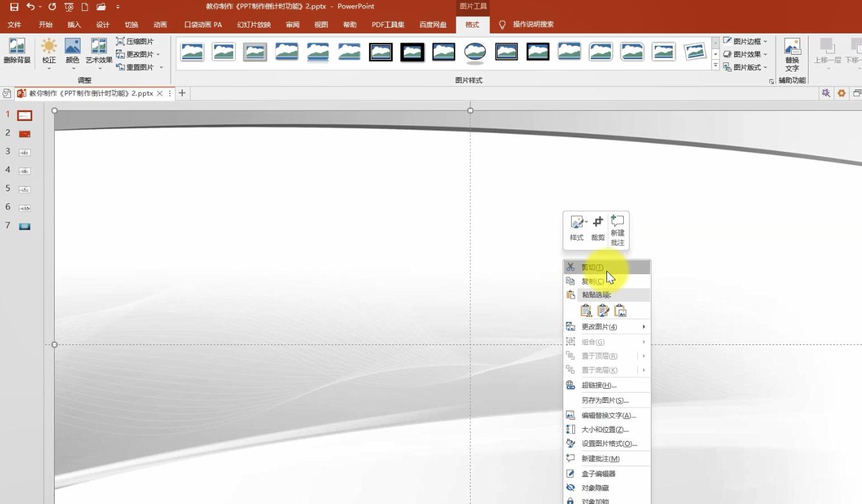Click Save as Picture (另存为图片) menu entry
Viewport: 862px width, 504px height.
604,400
